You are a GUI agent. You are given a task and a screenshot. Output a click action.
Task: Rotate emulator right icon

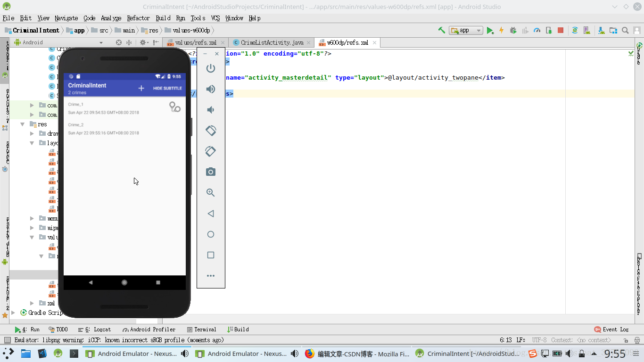click(x=211, y=151)
